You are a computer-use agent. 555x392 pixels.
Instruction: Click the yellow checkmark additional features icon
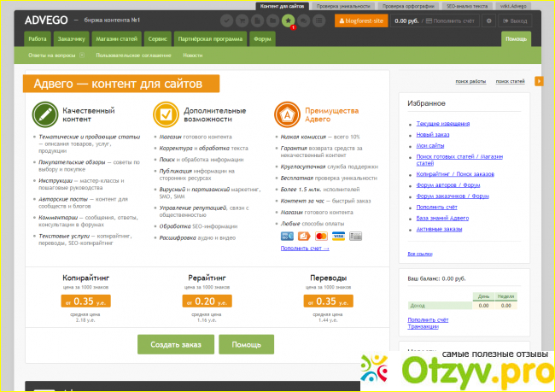coord(165,114)
